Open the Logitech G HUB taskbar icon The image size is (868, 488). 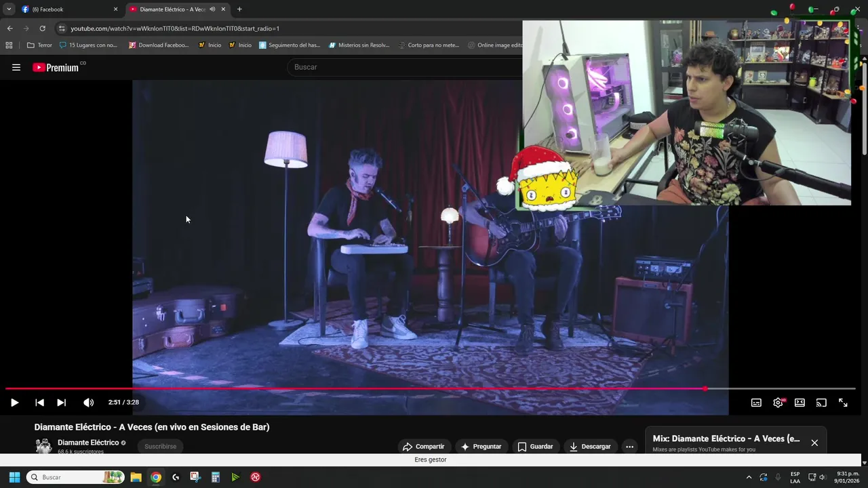pos(176,477)
